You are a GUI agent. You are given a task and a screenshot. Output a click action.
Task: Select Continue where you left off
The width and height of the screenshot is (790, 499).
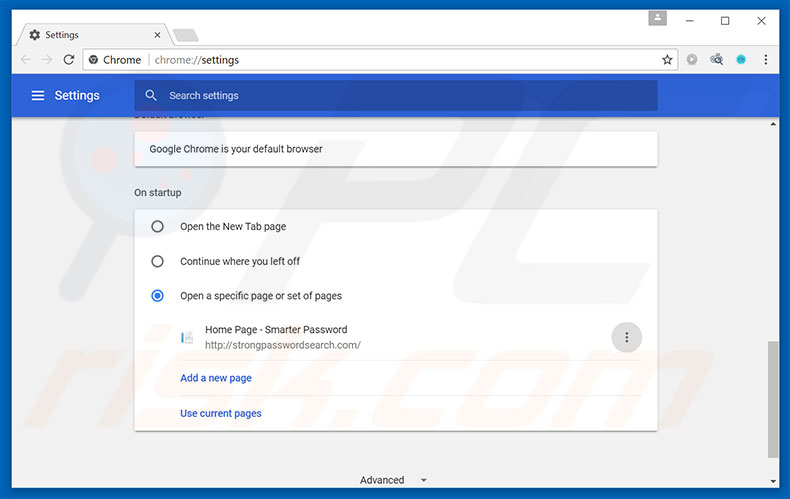click(157, 261)
